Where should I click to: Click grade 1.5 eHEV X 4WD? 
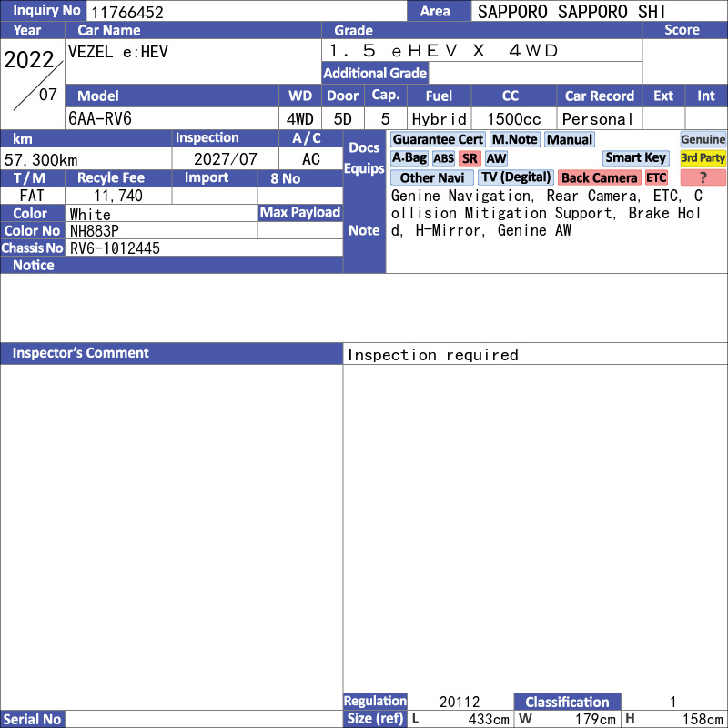point(443,51)
